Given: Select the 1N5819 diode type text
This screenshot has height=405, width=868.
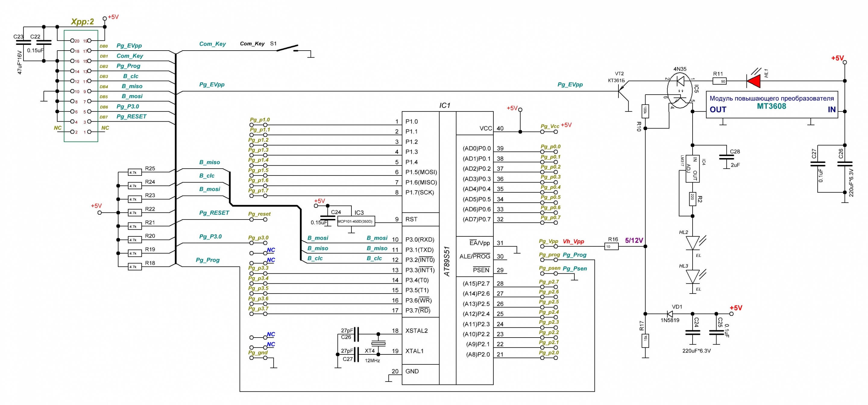Looking at the screenshot, I should (670, 320).
